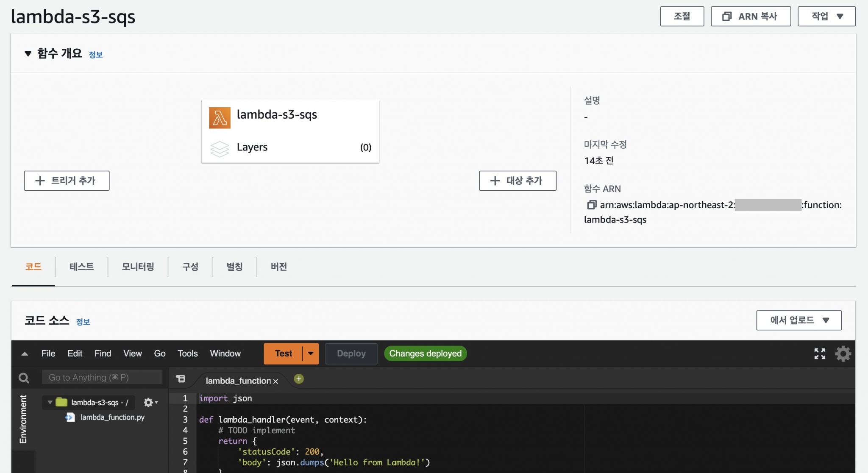The height and width of the screenshot is (473, 868).
Task: Click the Go to Anything search field
Action: [102, 377]
